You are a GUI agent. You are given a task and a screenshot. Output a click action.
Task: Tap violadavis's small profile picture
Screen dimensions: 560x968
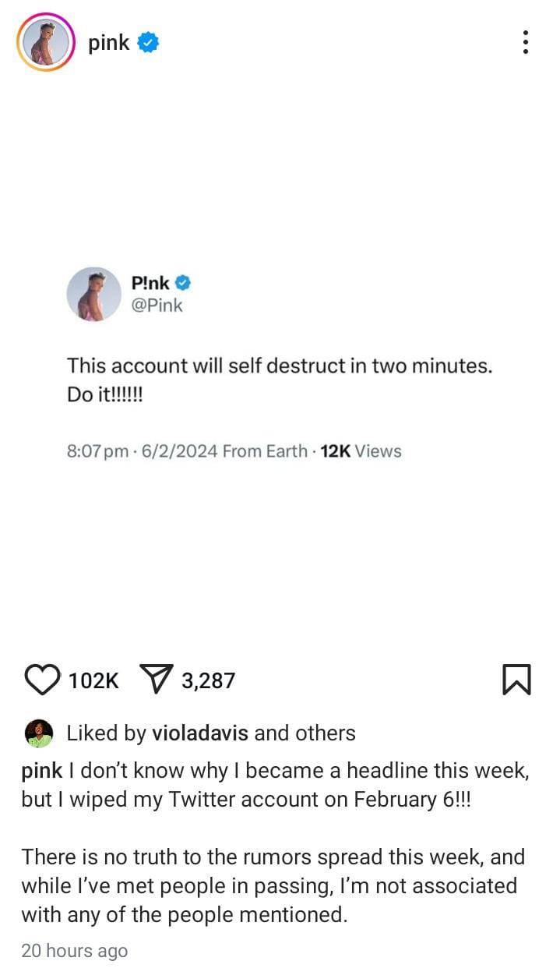coord(39,733)
